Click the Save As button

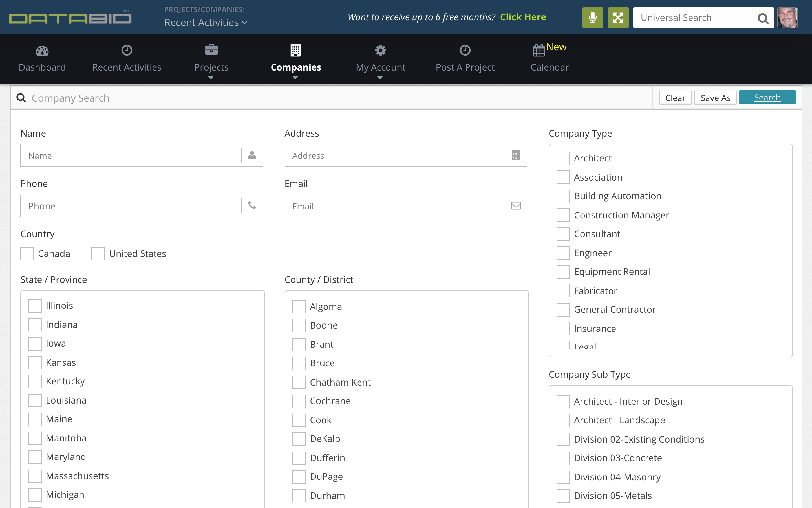[x=715, y=98]
